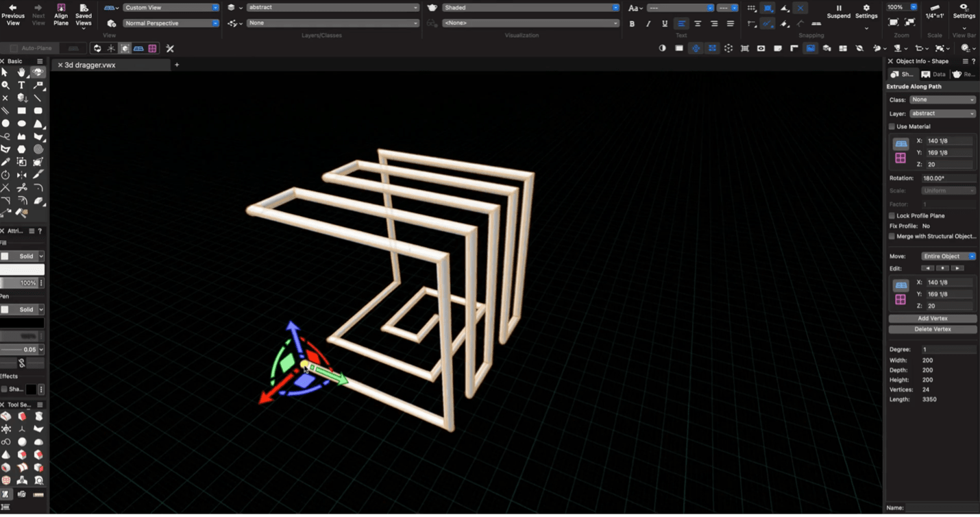
Task: Select the Mirror tool
Action: [x=21, y=175]
